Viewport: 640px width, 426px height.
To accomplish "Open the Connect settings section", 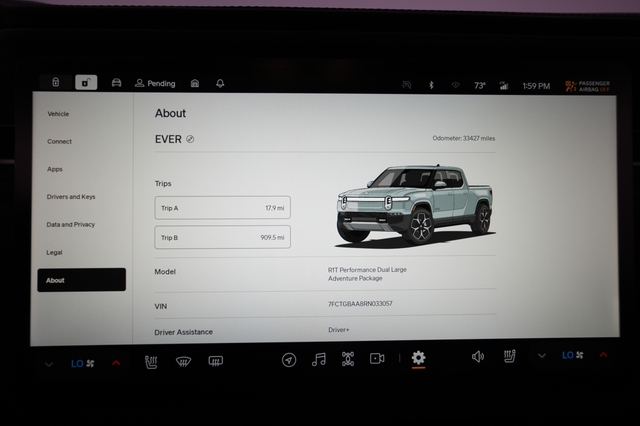I will (x=59, y=141).
